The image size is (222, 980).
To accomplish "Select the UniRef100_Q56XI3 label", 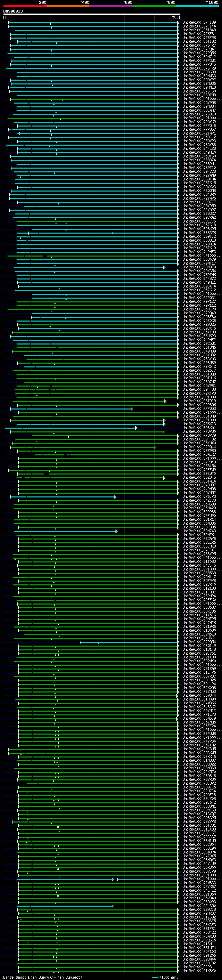I will tap(199, 424).
